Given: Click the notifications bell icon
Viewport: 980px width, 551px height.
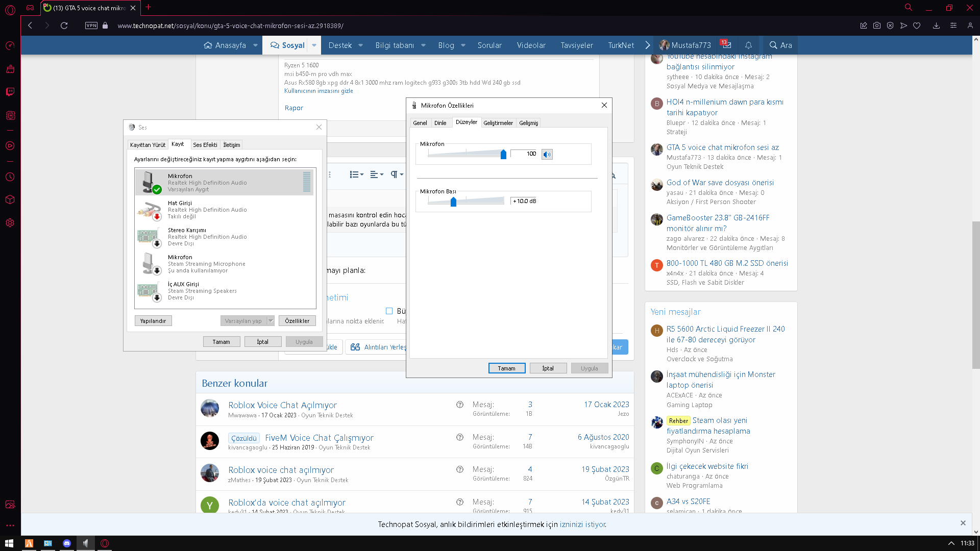Looking at the screenshot, I should (x=748, y=45).
